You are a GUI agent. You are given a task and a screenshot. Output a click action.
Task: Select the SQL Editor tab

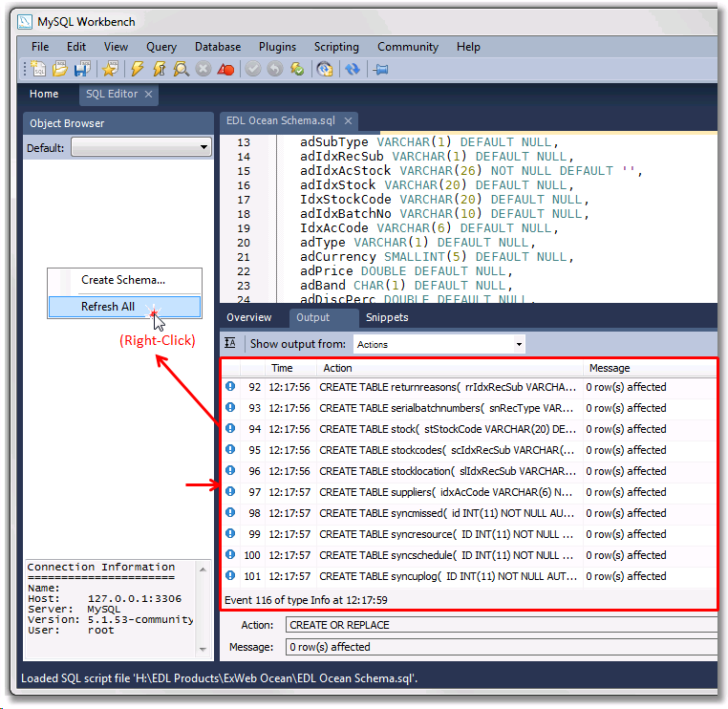tap(112, 94)
